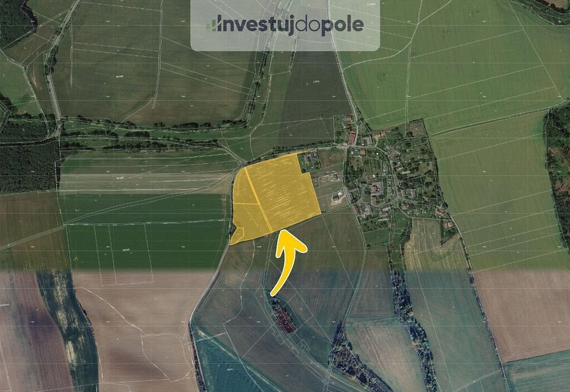This screenshot has width=570, height=392.
Task: Click the dark green field left of the yellow parcel
Action: (x=145, y=232)
